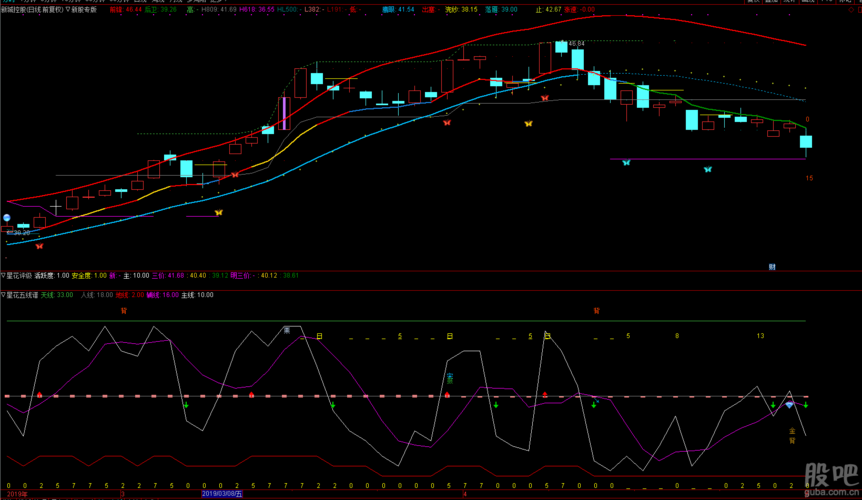Click the H618 38.55 header value
Image resolution: width=862 pixels, height=500 pixels.
(257, 9)
